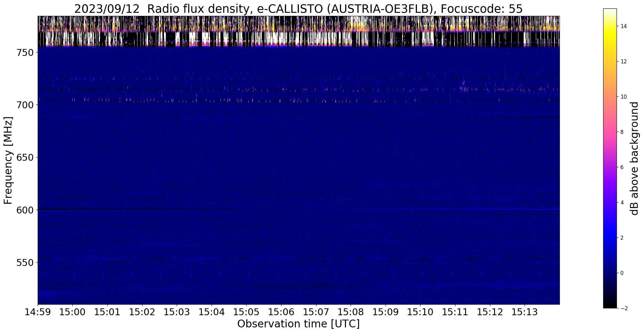Click the 15:12 time tick label

coord(490,312)
